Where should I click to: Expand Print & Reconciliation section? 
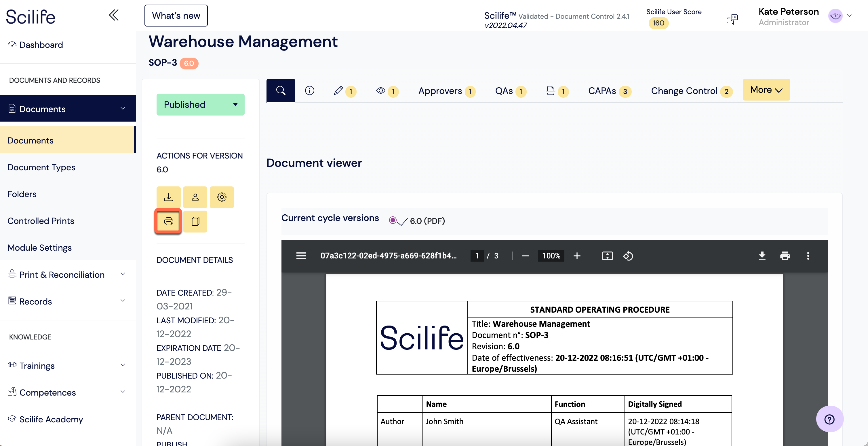coord(68,275)
